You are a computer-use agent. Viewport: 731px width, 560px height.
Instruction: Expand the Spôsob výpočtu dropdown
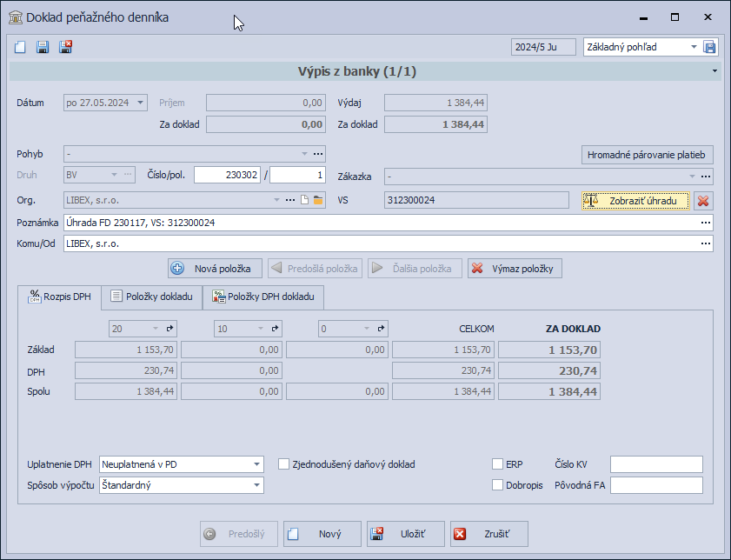256,485
